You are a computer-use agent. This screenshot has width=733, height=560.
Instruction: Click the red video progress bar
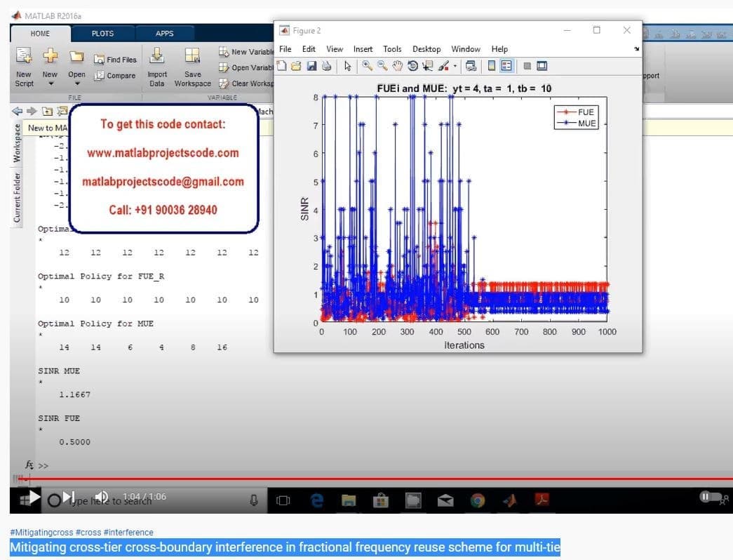tap(374, 479)
